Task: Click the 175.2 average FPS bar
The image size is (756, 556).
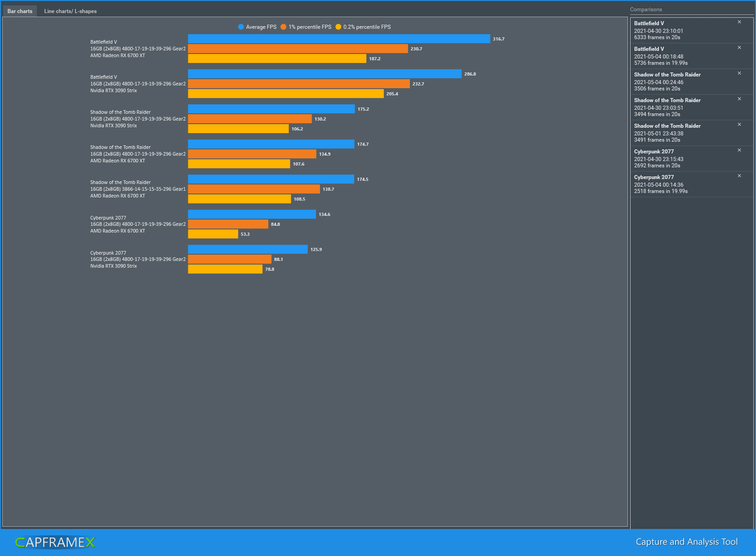Action: pos(271,109)
